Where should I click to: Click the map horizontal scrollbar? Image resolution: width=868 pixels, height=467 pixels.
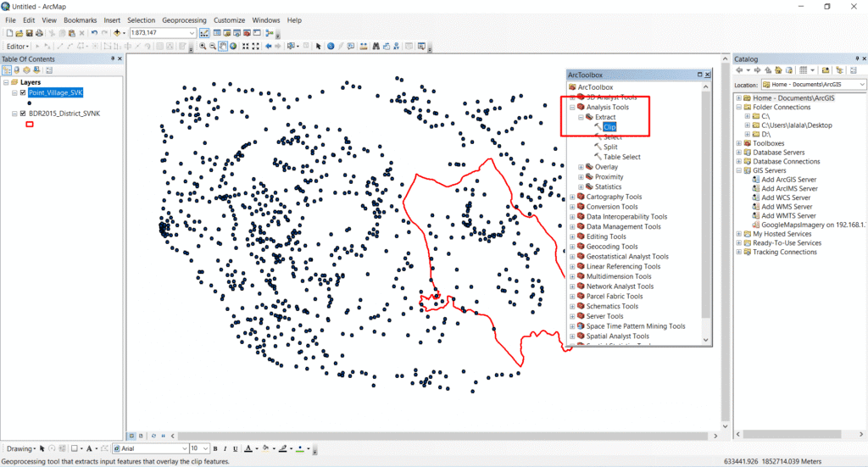point(442,436)
